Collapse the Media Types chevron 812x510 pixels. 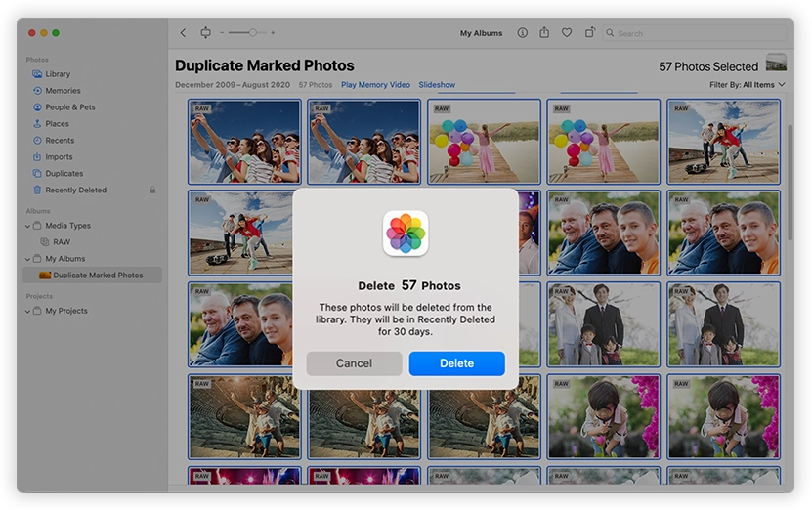tap(27, 226)
